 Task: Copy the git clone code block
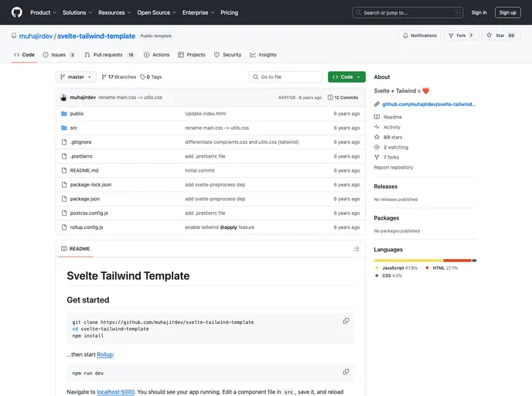[346, 321]
